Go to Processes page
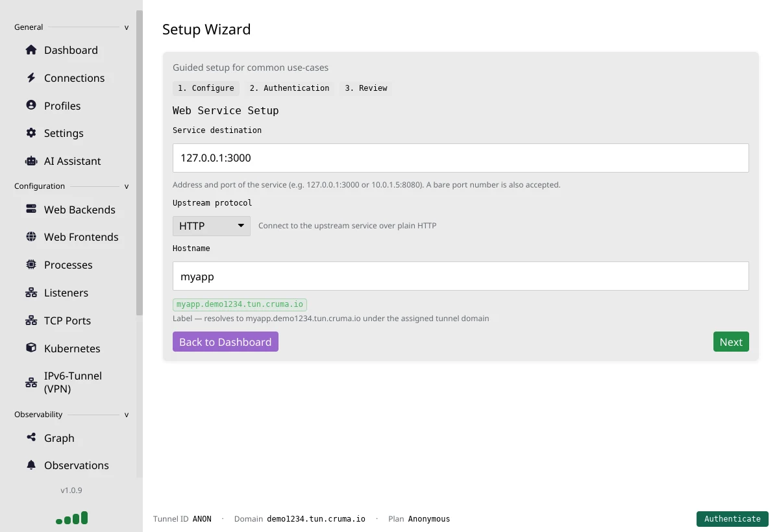Screen dimensions: 779x532 coord(68,265)
